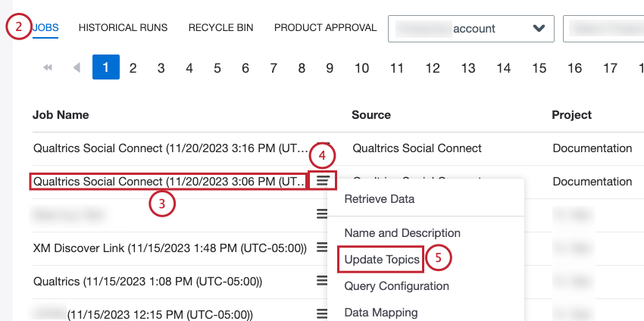Viewport: 644px width, 321px height.
Task: Go to previous page arrow
Action: 77,67
